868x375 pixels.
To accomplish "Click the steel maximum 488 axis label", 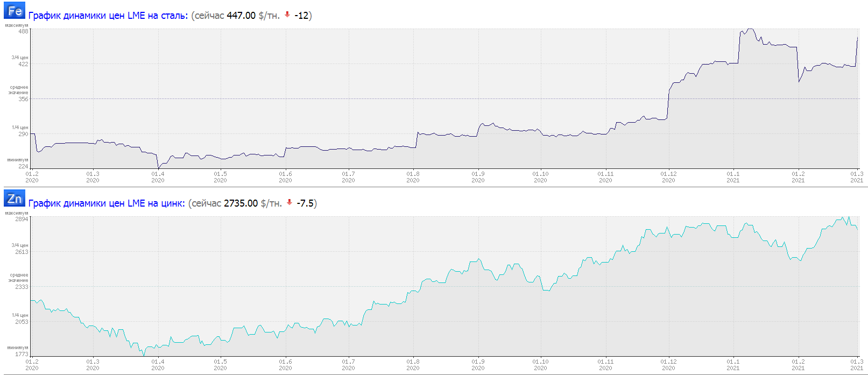I will point(23,31).
